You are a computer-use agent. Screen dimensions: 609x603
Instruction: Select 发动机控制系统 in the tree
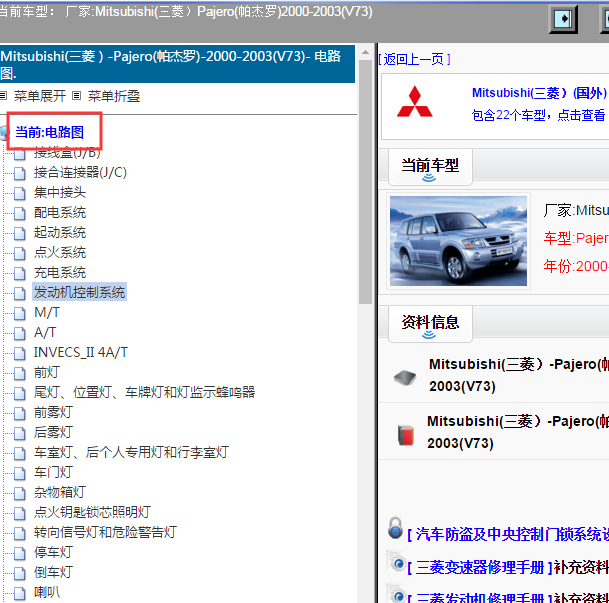pos(79,292)
